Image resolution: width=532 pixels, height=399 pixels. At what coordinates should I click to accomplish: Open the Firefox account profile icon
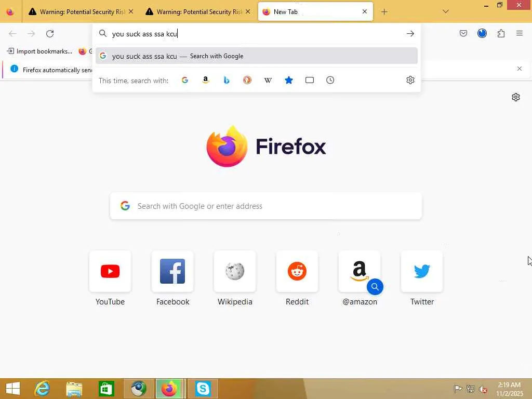pos(482,33)
